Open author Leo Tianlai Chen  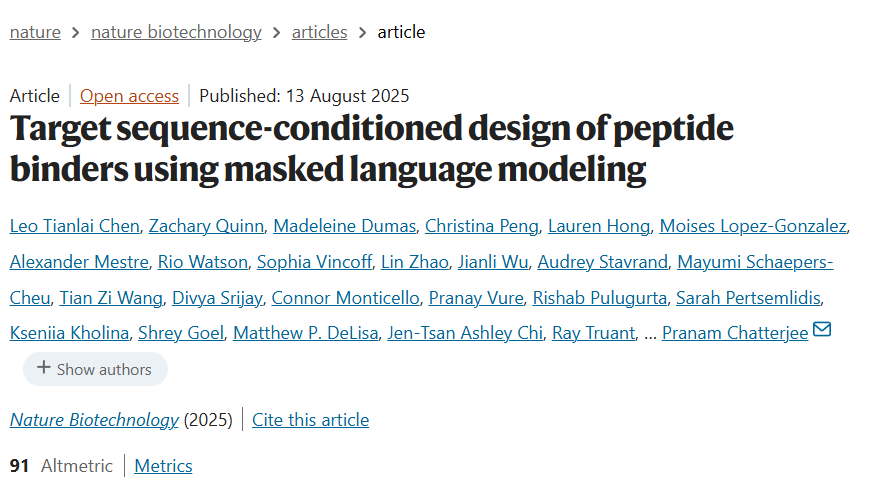point(75,226)
